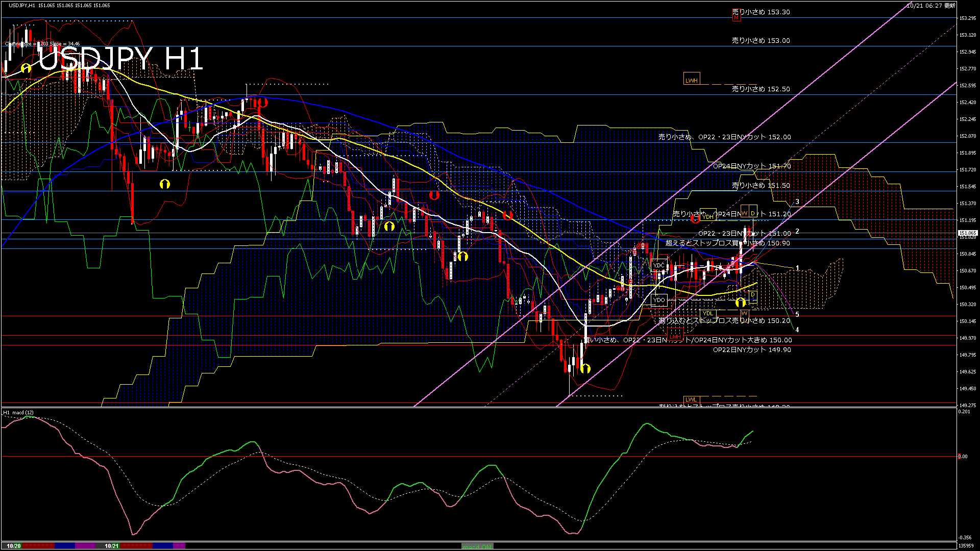Select the yellow YDH marker box

[x=708, y=217]
